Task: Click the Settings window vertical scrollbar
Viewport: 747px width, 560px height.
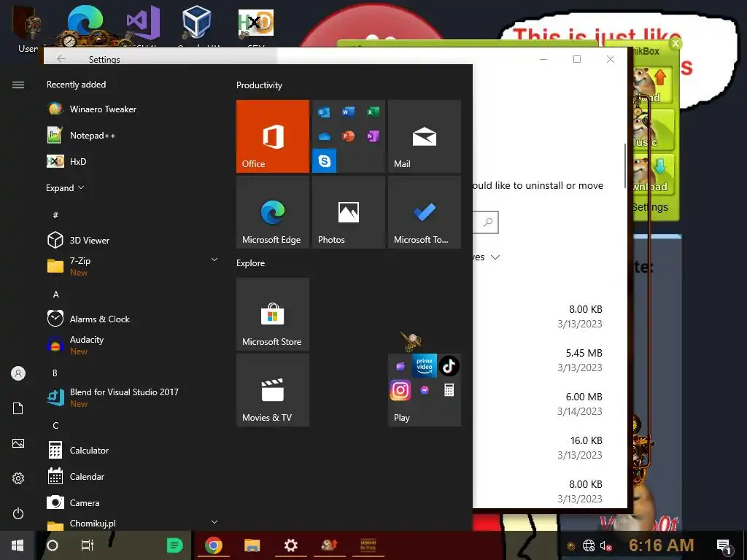Action: click(x=625, y=166)
